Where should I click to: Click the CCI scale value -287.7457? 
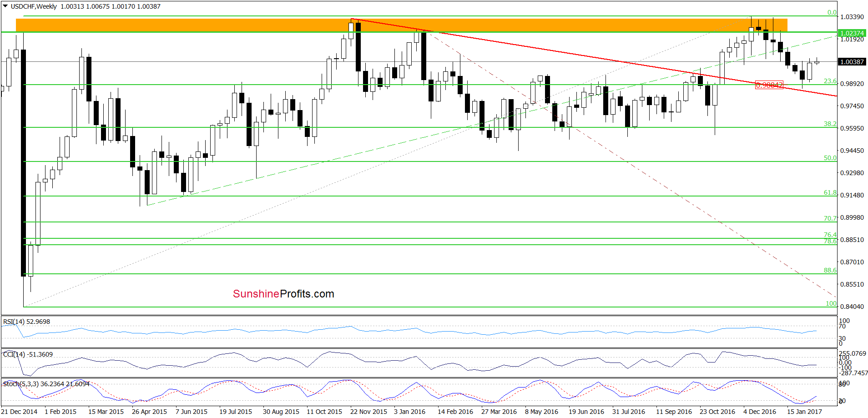point(853,373)
